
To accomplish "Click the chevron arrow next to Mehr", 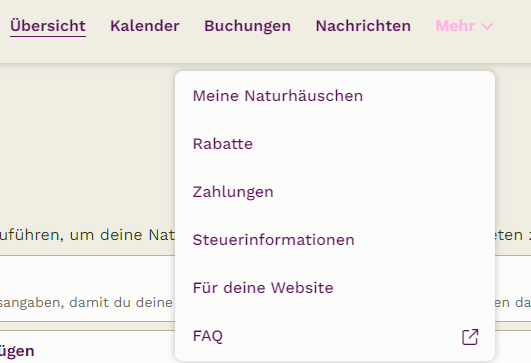I will [x=487, y=26].
